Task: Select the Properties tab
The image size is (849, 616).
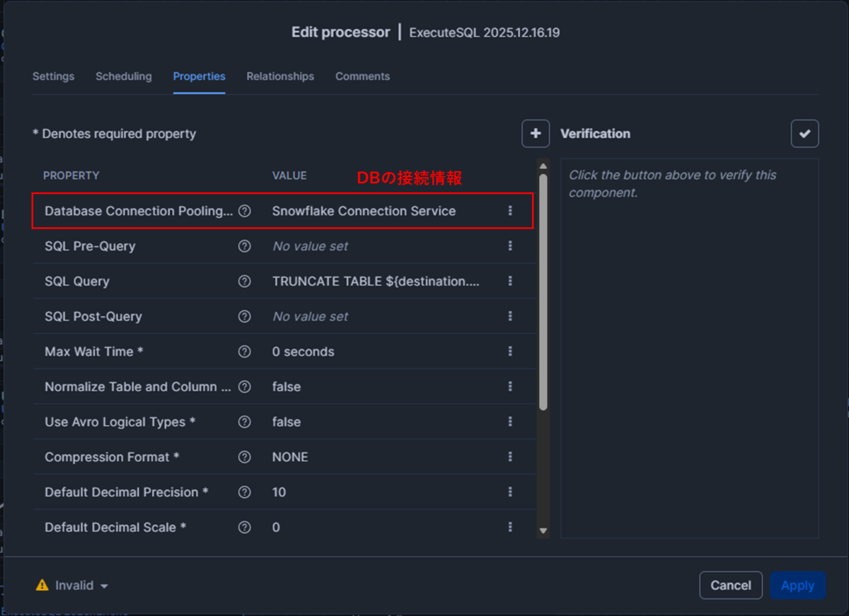Action: tap(199, 76)
